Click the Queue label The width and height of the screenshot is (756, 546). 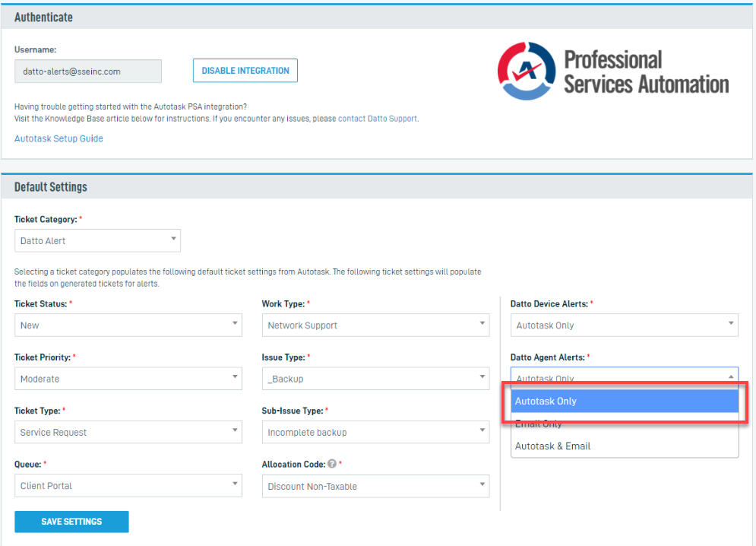[x=27, y=465]
